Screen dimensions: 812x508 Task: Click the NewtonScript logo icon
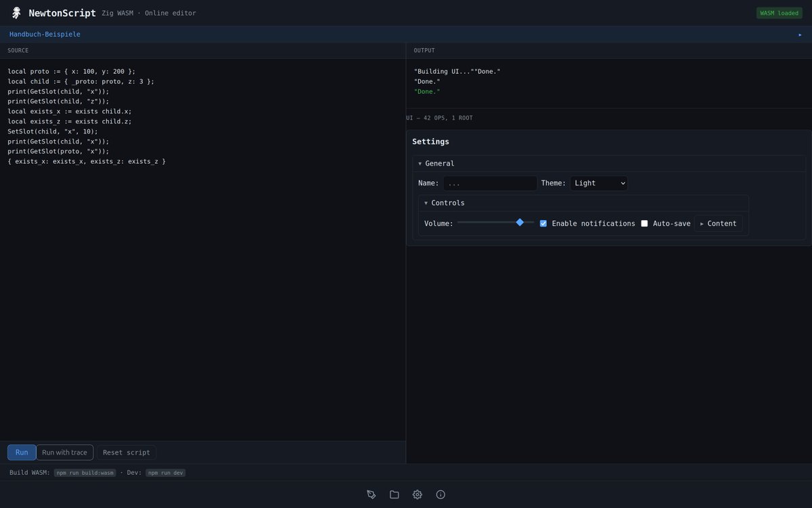pos(16,13)
